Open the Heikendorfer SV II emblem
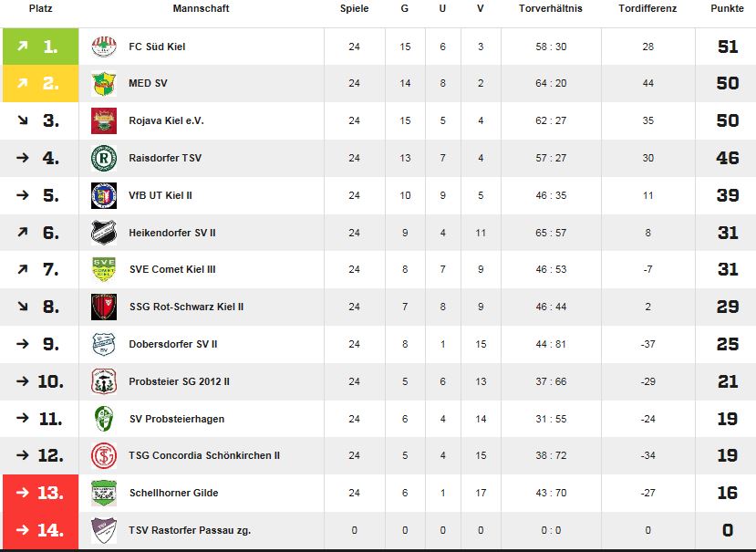Image resolution: width=756 pixels, height=552 pixels. coord(104,233)
